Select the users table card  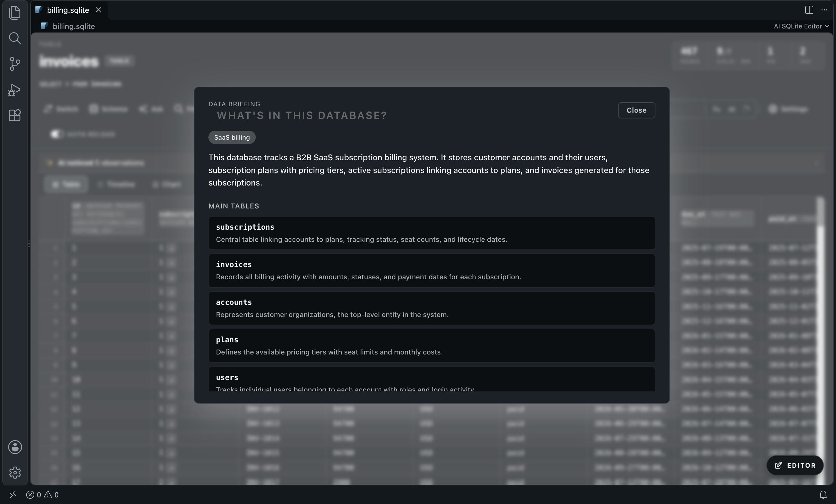point(432,379)
